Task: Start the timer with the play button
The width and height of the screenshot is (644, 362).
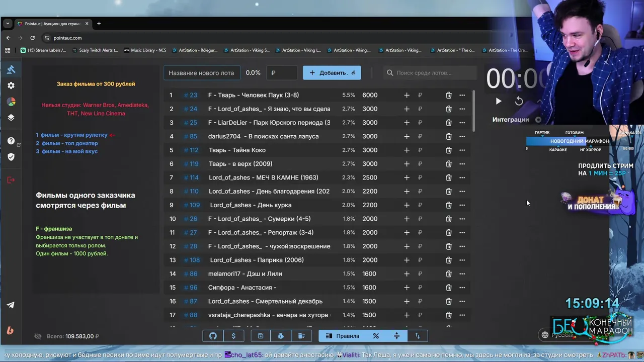Action: pos(498,101)
